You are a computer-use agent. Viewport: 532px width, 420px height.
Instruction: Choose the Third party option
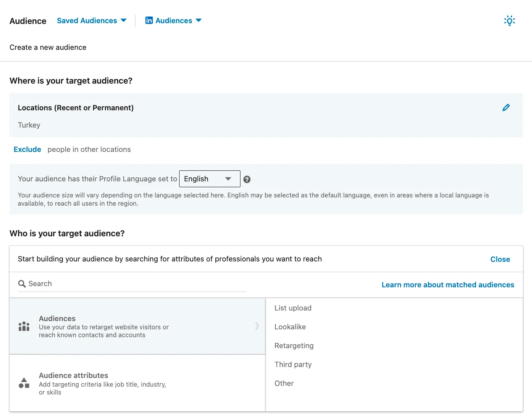(x=293, y=365)
